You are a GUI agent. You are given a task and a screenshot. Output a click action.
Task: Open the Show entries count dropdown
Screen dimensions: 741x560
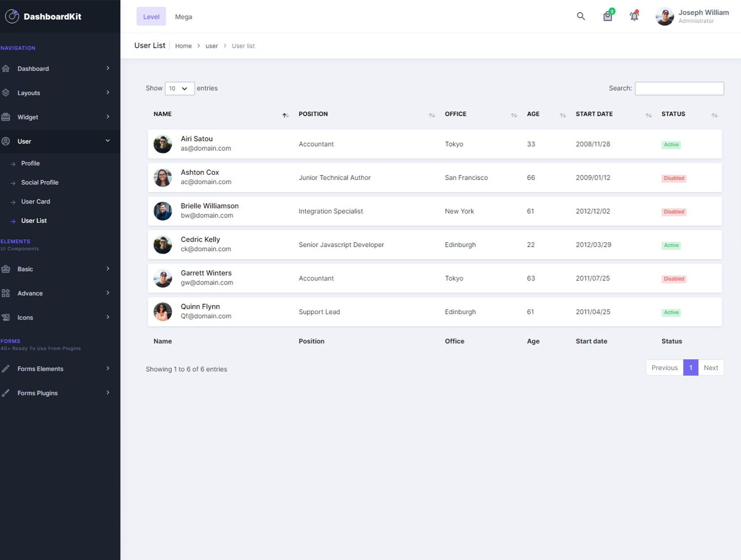tap(179, 89)
